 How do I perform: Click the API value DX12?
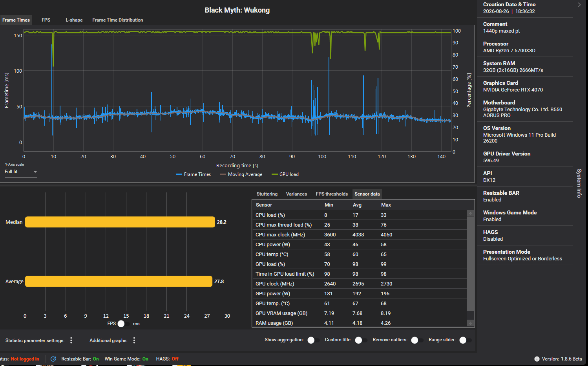[x=489, y=180]
